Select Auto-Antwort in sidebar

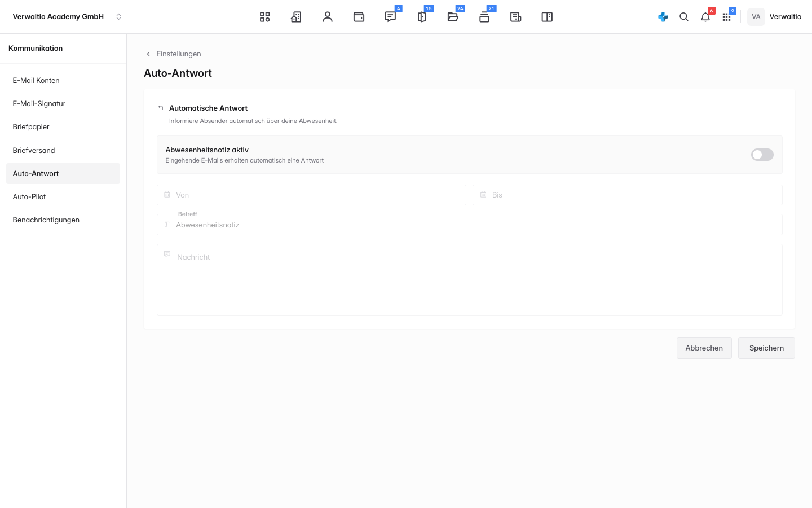point(63,173)
